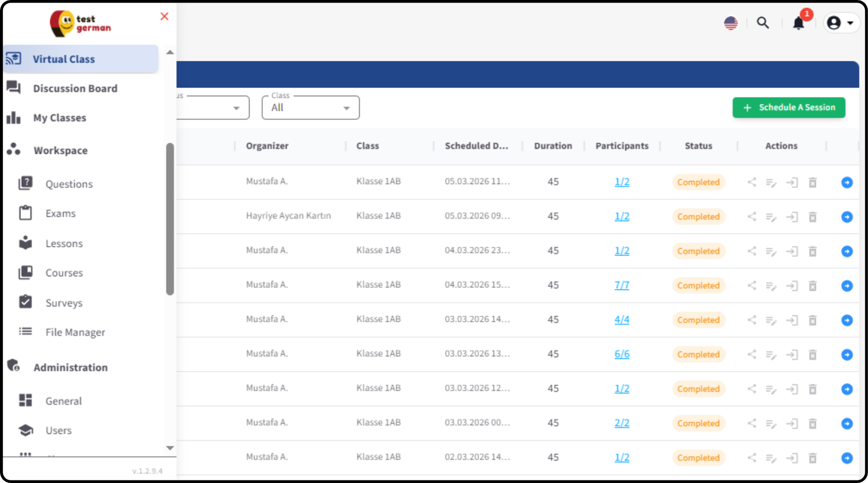
Task: Select My Classes menu item
Action: [59, 118]
